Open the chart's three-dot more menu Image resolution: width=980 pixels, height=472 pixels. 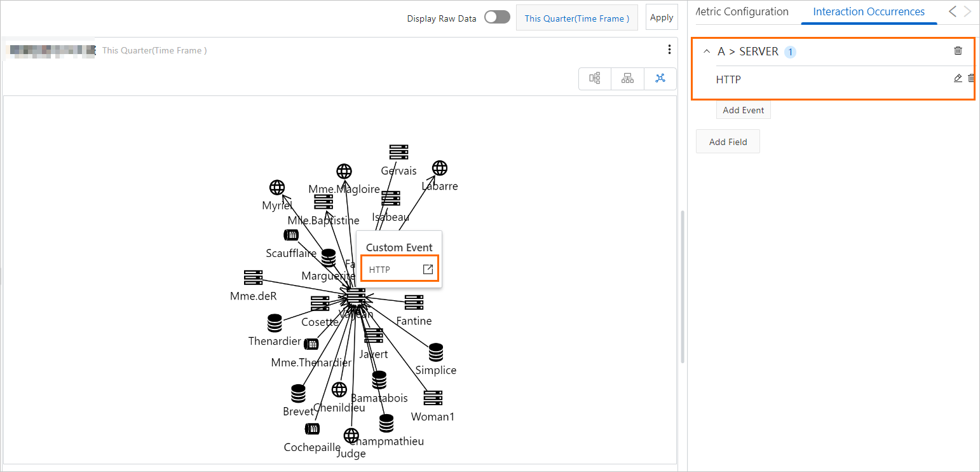(x=669, y=50)
